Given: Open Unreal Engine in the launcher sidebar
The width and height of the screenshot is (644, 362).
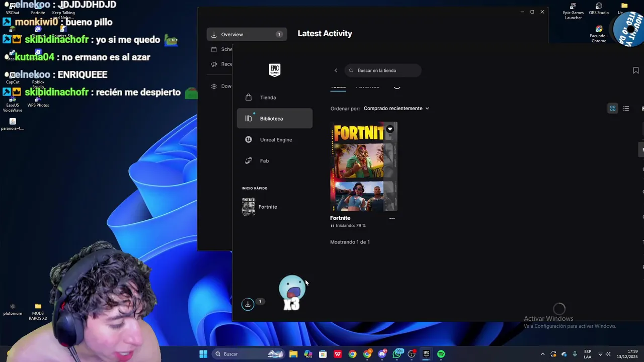Looking at the screenshot, I should tap(274, 140).
